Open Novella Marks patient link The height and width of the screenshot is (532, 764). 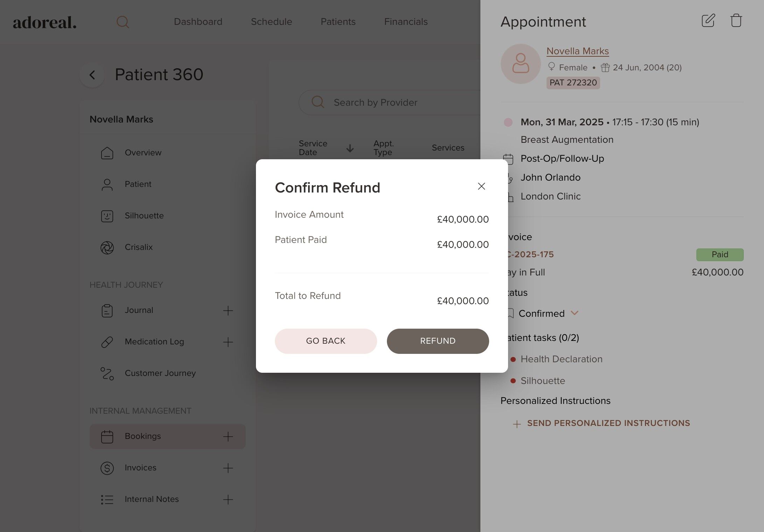coord(577,51)
